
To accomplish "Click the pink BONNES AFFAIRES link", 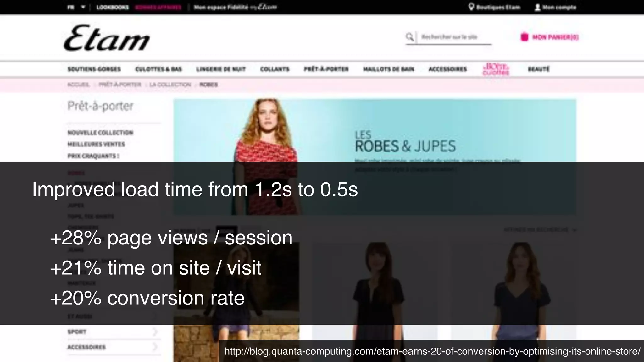I will [x=158, y=7].
